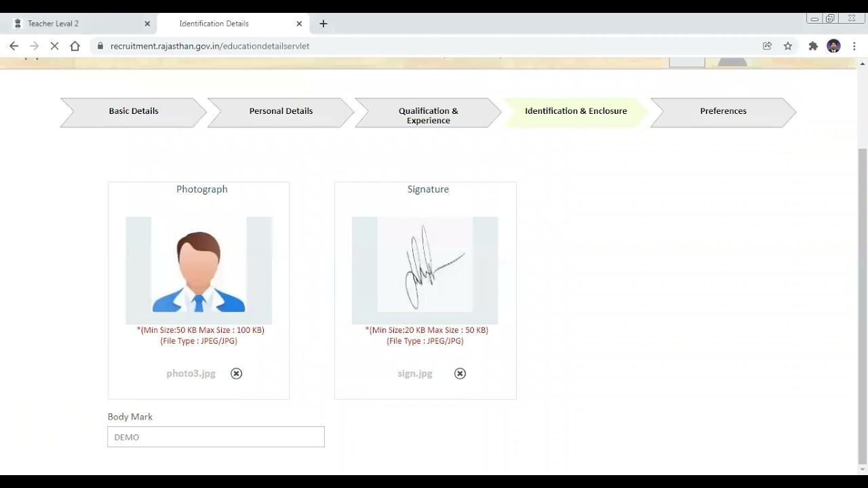The width and height of the screenshot is (868, 488).
Task: Close the Teacher Leval 2 tab
Action: (147, 24)
